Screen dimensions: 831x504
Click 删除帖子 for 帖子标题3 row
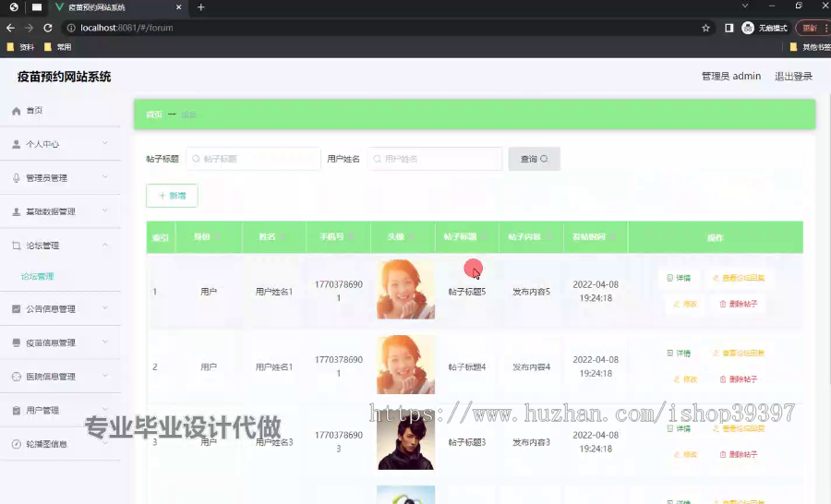tap(739, 455)
